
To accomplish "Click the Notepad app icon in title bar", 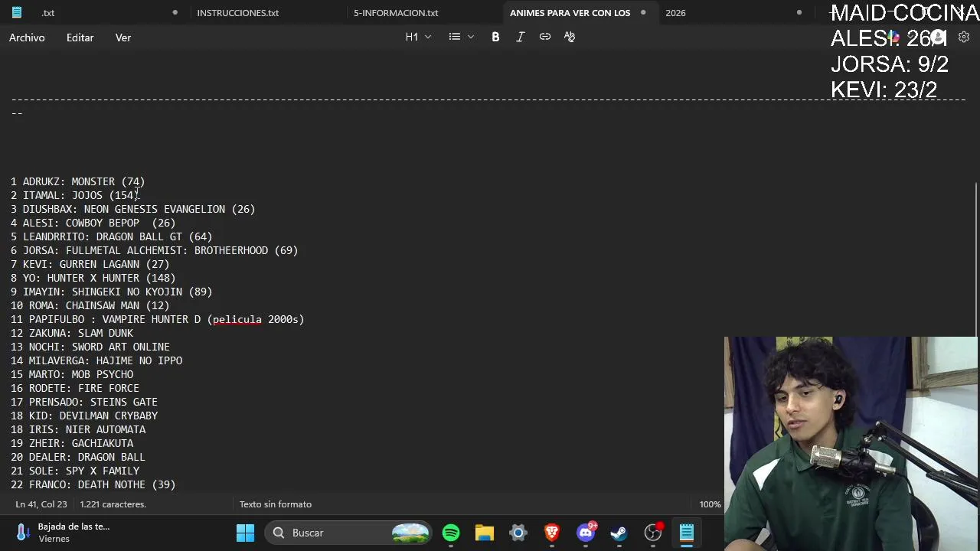I will [x=16, y=12].
